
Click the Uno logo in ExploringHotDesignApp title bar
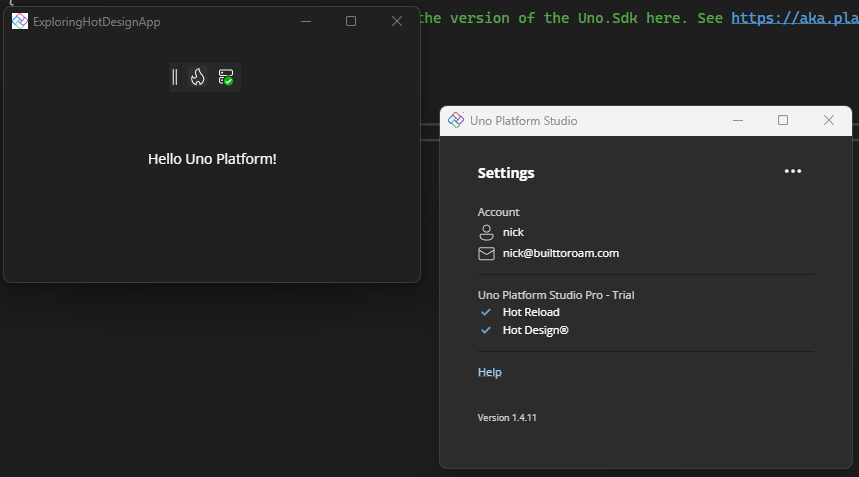pyautogui.click(x=20, y=21)
